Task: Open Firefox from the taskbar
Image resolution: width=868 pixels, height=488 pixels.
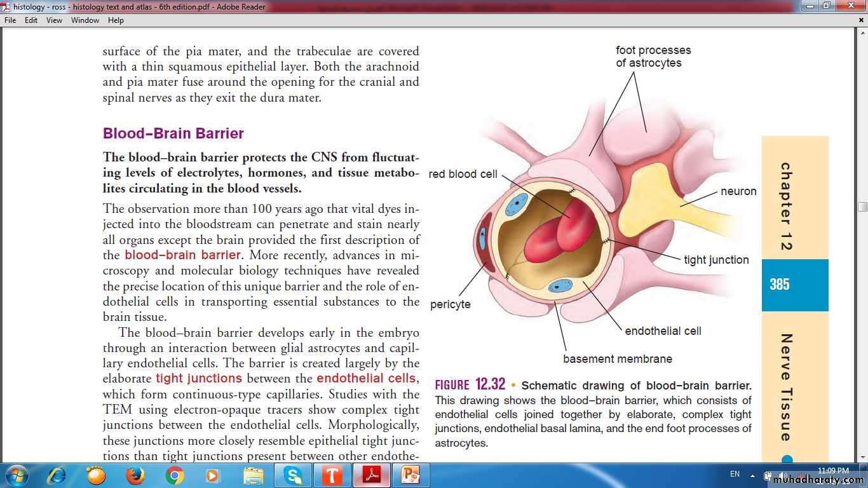Action: pos(135,475)
